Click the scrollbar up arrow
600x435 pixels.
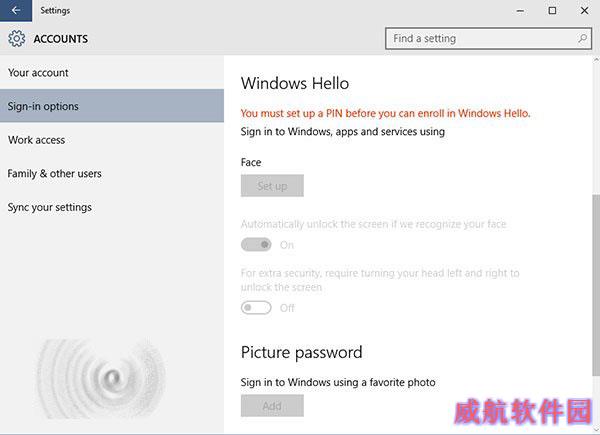(596, 60)
